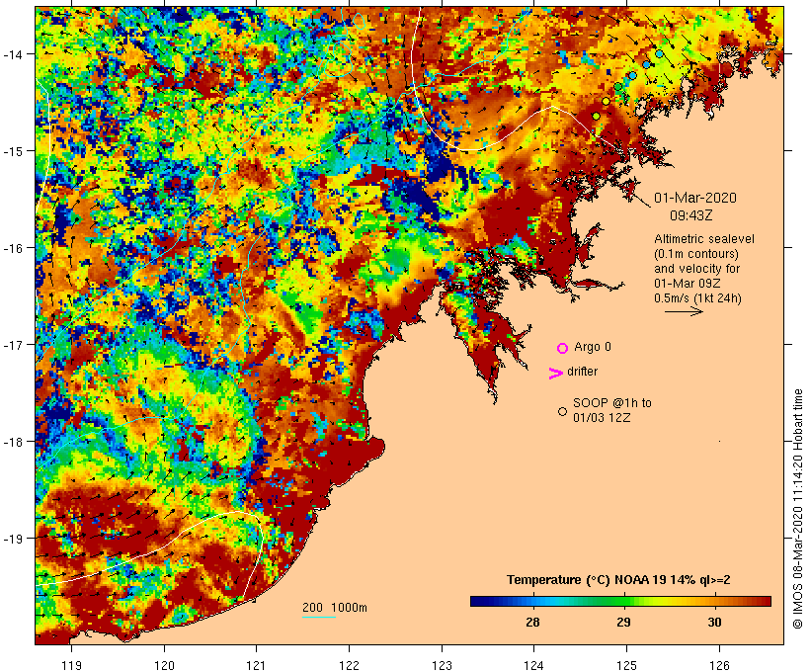This screenshot has width=810, height=672.
Task: Click the '1000m' isobath label
Action: (350, 608)
